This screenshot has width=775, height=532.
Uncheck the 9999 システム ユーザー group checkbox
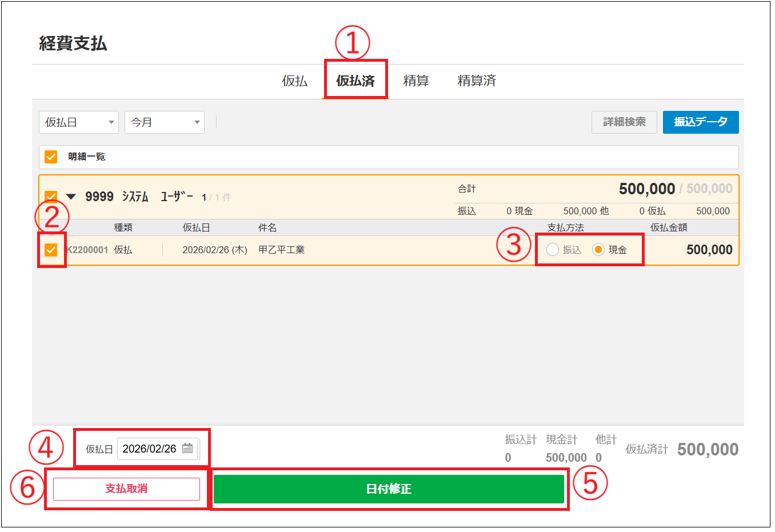(x=51, y=197)
